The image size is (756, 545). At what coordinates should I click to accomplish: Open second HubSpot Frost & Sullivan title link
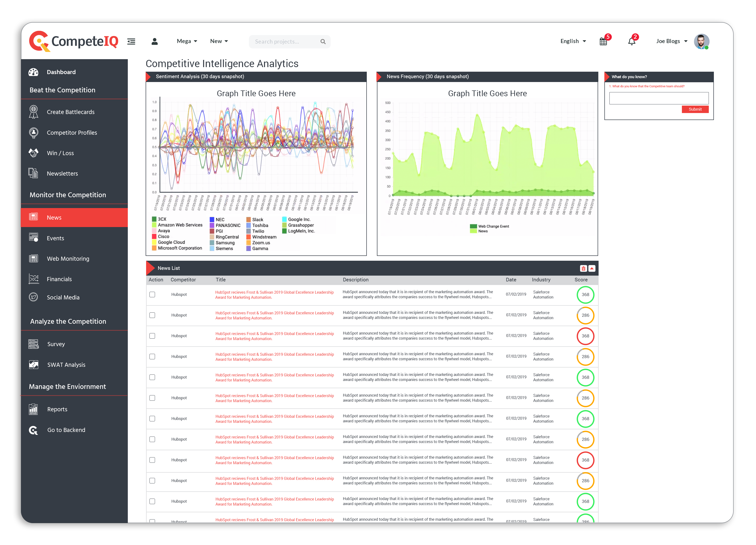click(x=275, y=316)
